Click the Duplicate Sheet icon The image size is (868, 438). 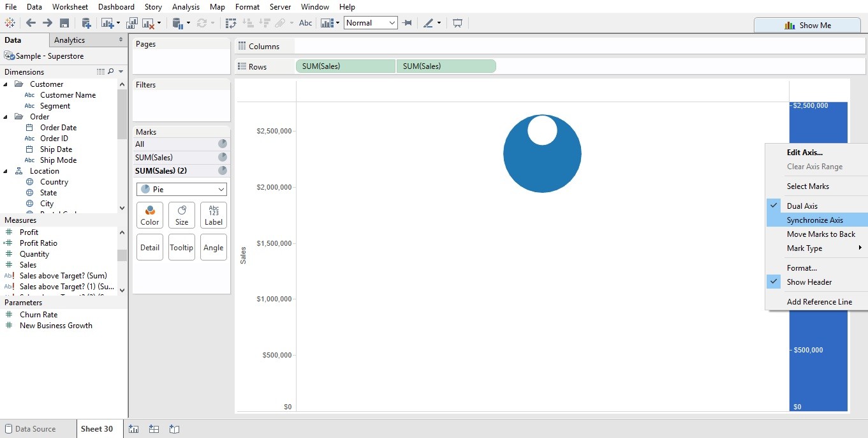pos(132,23)
